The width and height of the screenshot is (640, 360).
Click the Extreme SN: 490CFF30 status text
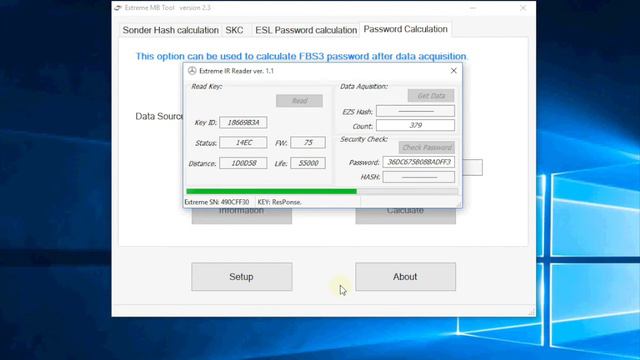217,202
